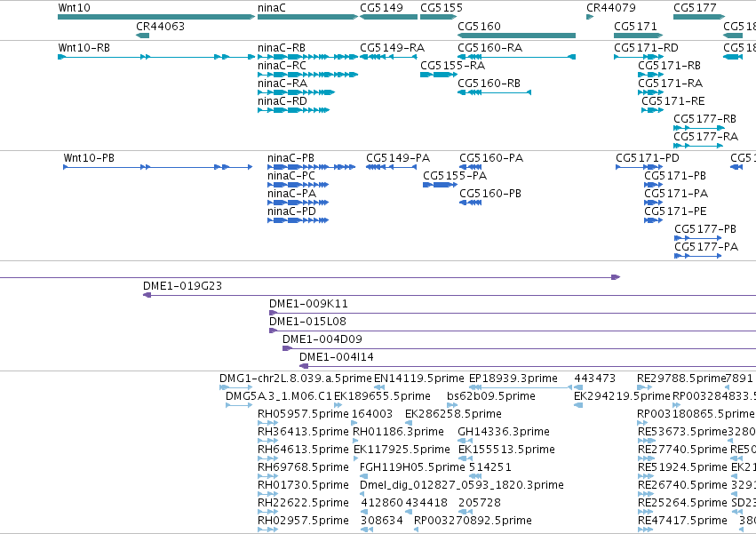This screenshot has width=756, height=534.
Task: Click protein CG5177-PB
Action: pos(697,238)
